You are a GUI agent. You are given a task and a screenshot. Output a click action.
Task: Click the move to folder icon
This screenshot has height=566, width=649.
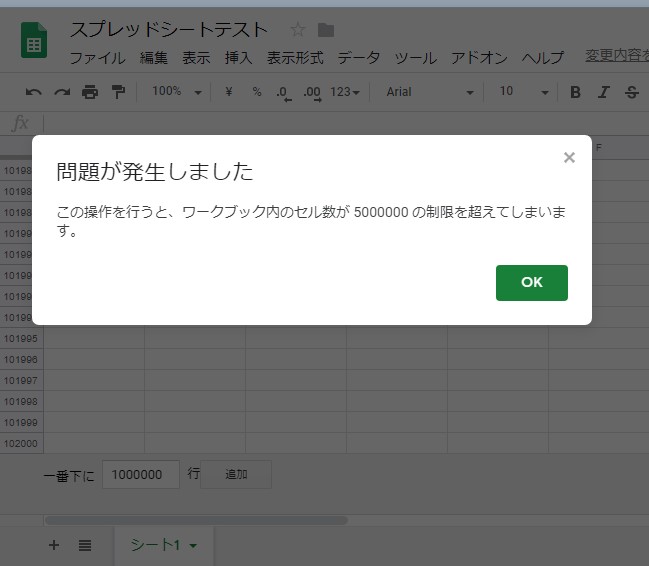(326, 30)
